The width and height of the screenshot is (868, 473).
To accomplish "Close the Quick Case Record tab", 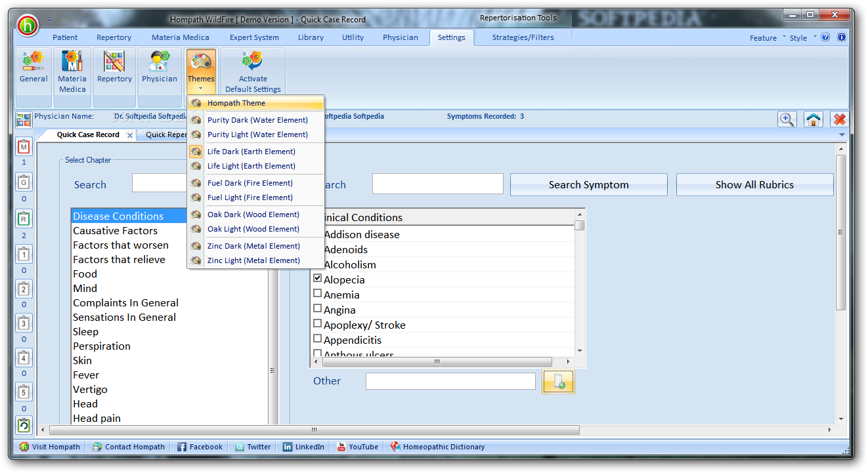I will tap(130, 135).
